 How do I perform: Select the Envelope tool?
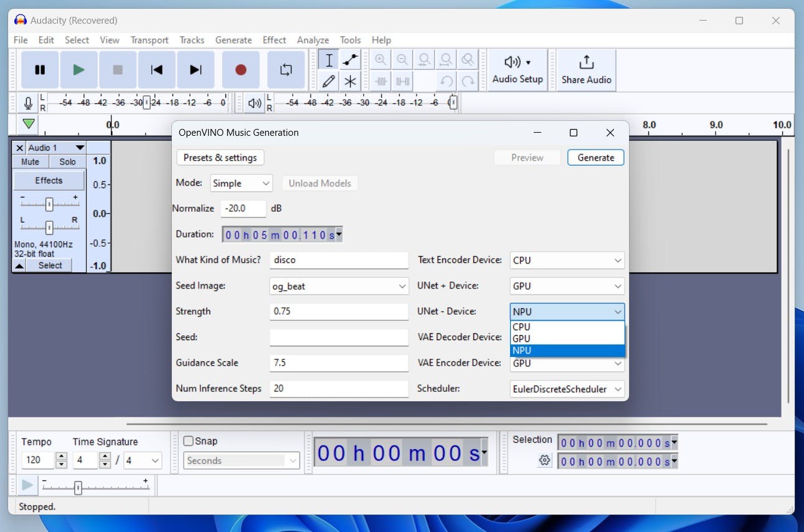[350, 60]
